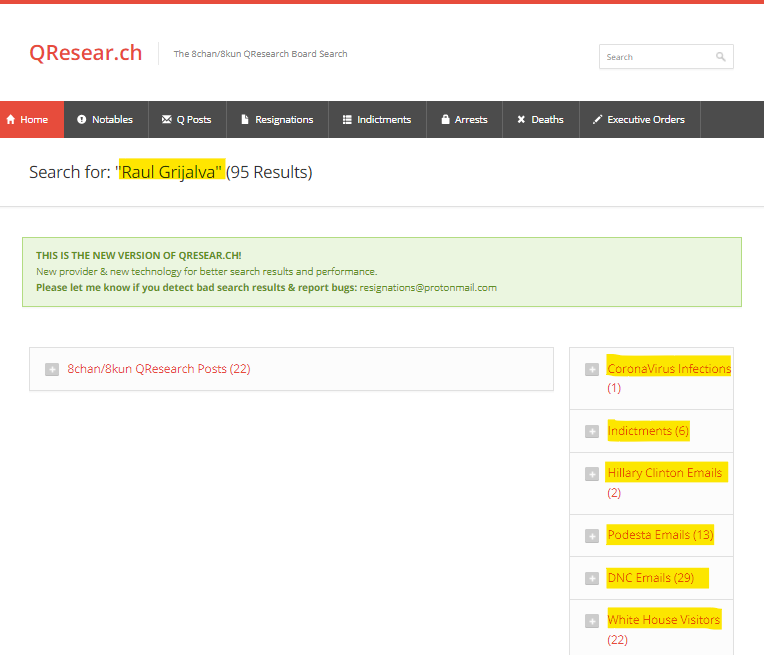
Task: Expand the Hillary Clinton Emails section
Action: click(x=592, y=474)
